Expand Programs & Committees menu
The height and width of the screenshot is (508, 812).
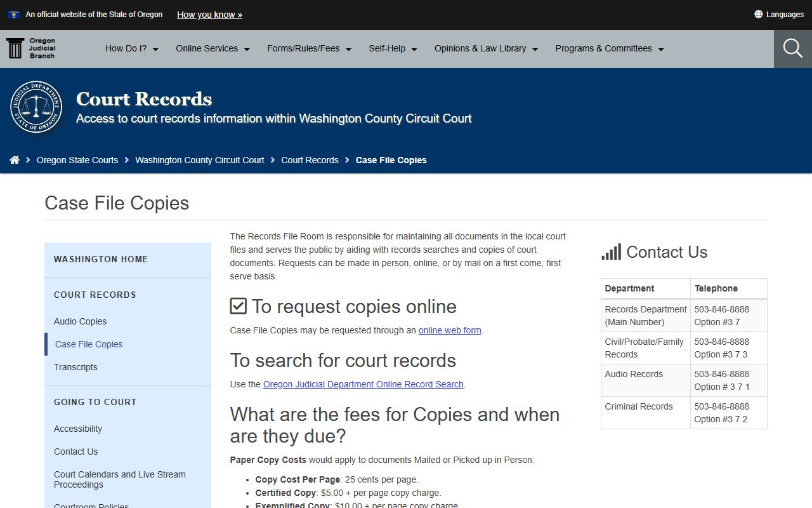[x=610, y=48]
